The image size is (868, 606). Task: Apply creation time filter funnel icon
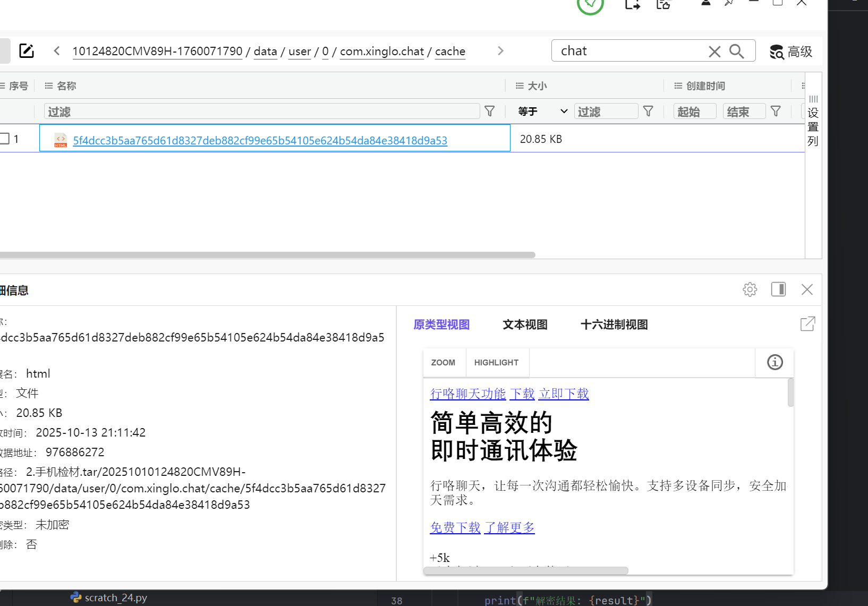point(776,111)
